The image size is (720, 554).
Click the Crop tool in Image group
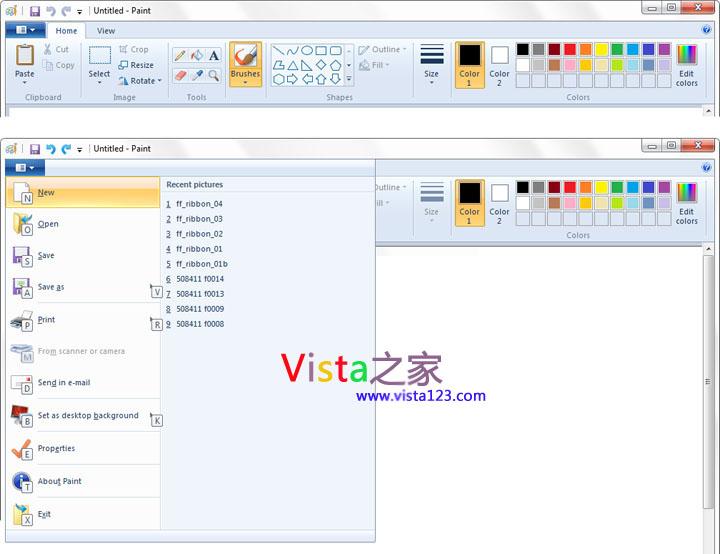133,49
